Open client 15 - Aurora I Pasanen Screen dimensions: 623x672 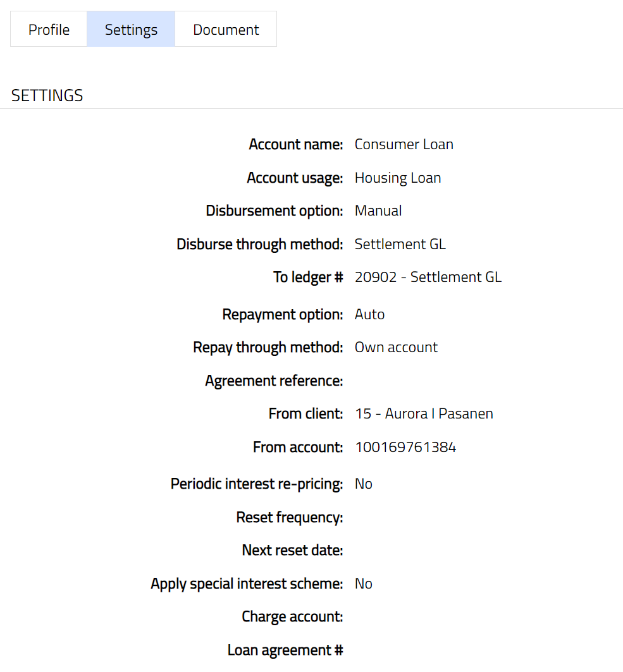[x=424, y=413]
